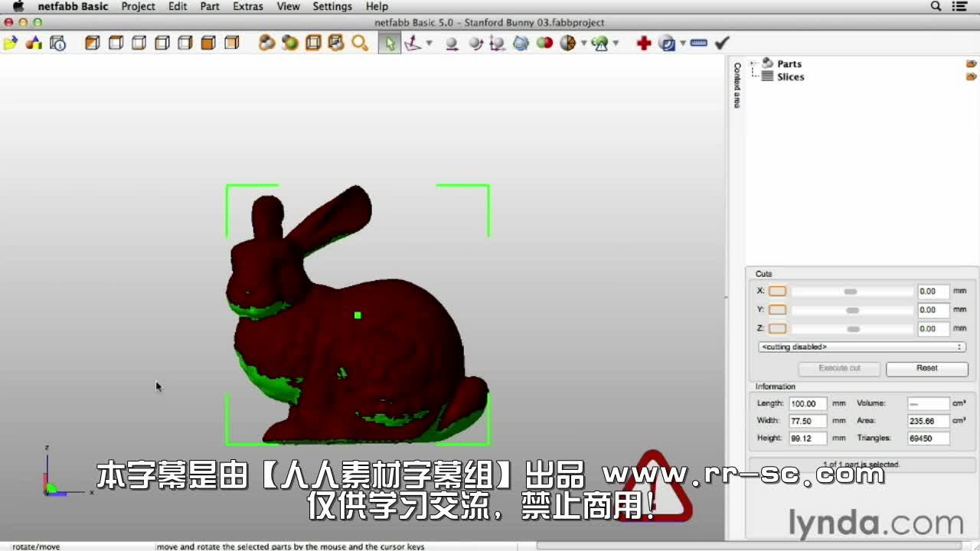This screenshot has height=551, width=980.
Task: Open dropdown arrow next to mesh sphere icon
Action: click(583, 44)
